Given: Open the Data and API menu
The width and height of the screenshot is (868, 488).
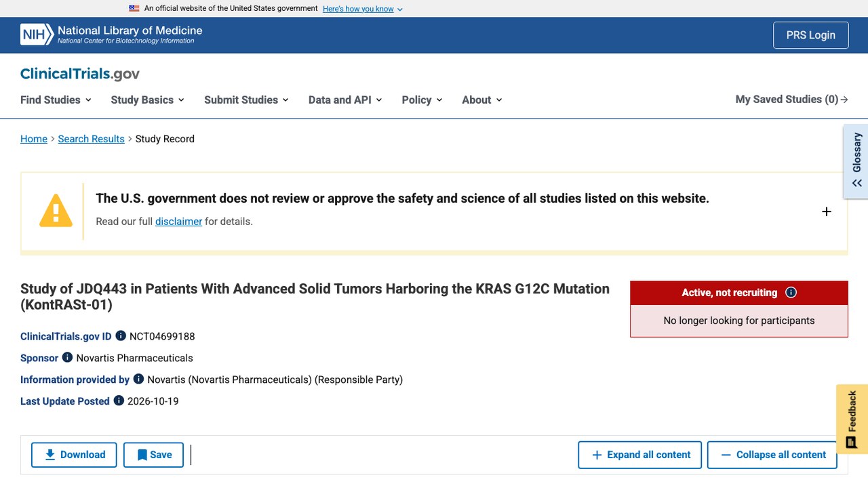Looking at the screenshot, I should tap(345, 100).
